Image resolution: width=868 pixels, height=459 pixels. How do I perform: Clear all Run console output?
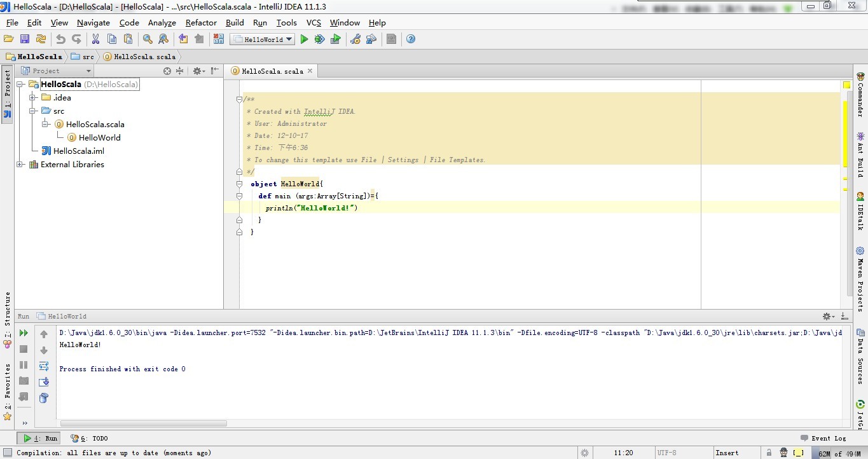tap(44, 398)
